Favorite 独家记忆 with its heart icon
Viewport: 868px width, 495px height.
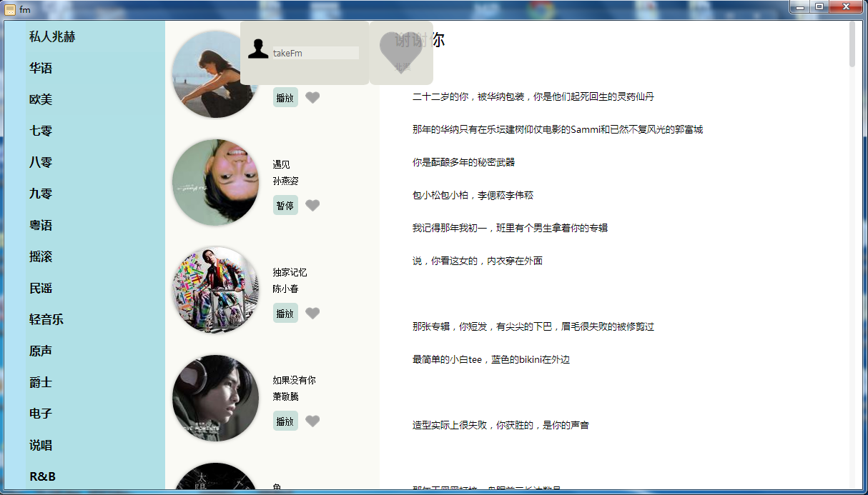312,313
